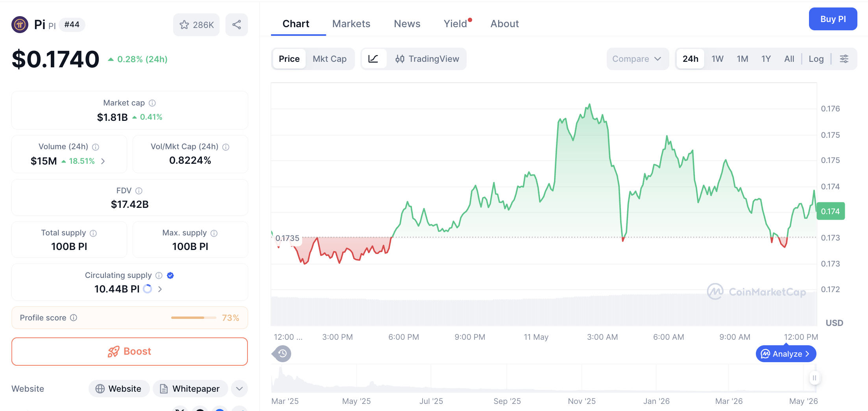
Task: Add Pi to watchlist with star
Action: [196, 25]
